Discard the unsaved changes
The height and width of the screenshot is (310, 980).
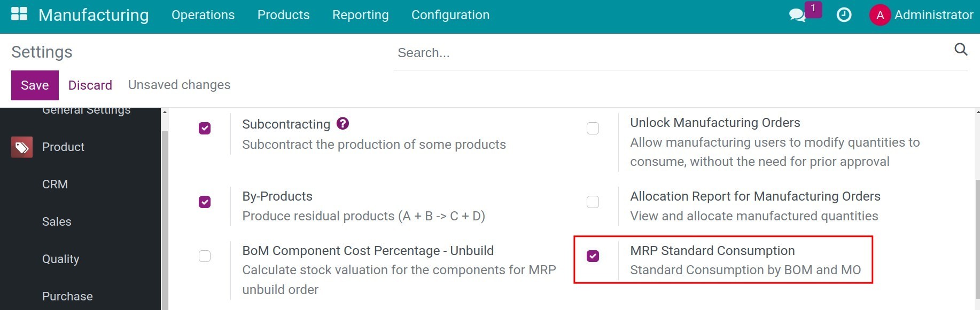point(90,85)
